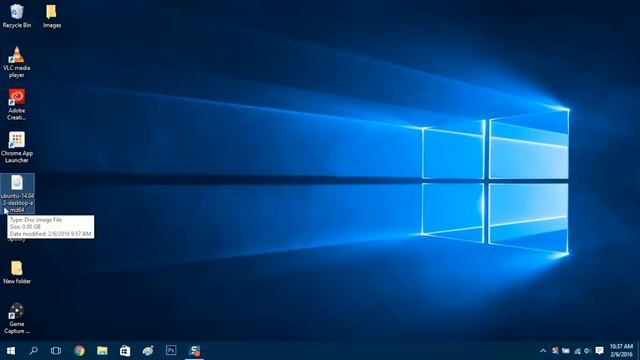Launch Google Chrome from the taskbar
Screen dimensions: 640x360
pyautogui.click(x=79, y=351)
